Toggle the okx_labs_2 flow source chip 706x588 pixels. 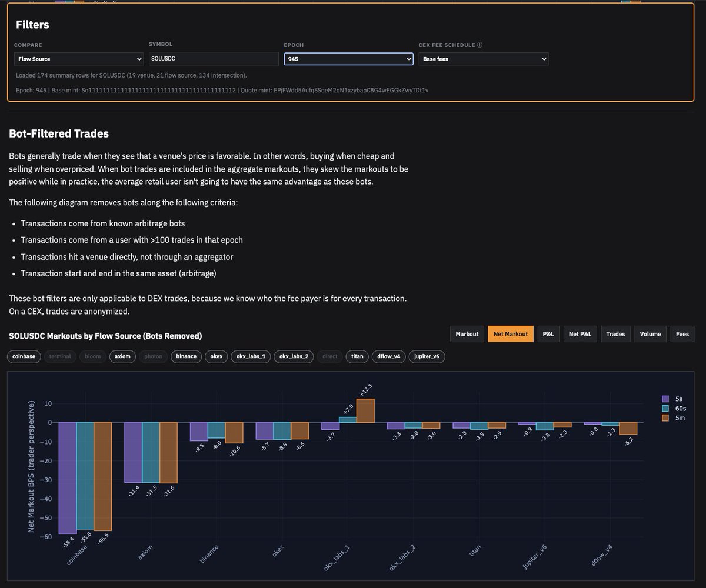click(294, 356)
